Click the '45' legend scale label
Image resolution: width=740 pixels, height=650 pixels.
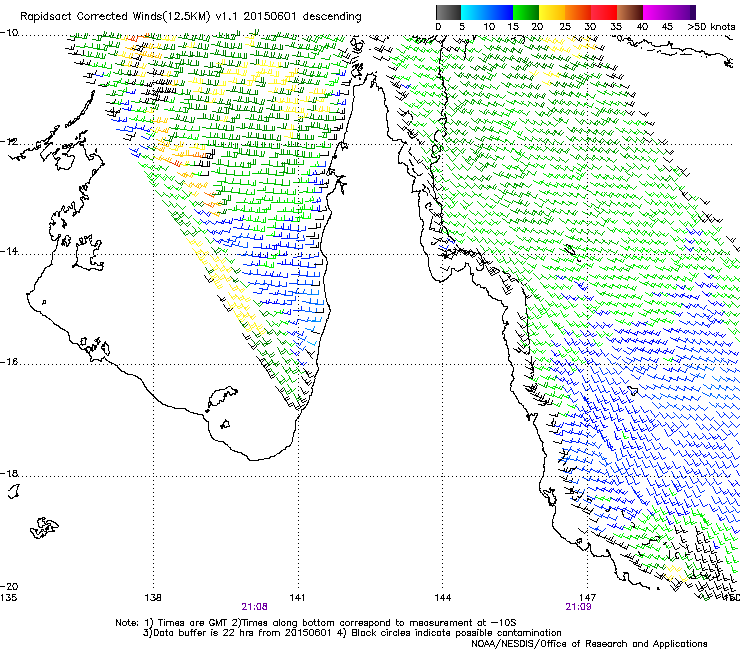(x=667, y=27)
